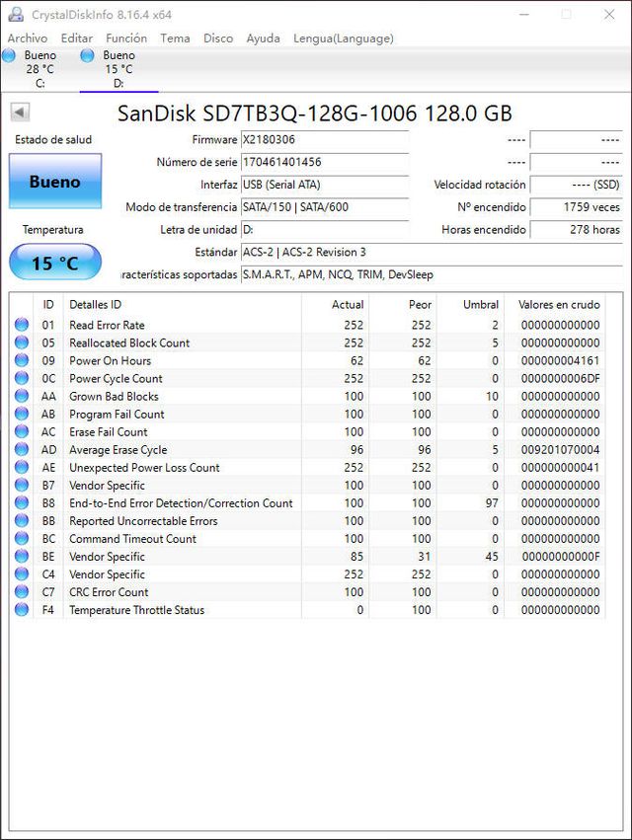Open the Tema menu

coord(175,38)
